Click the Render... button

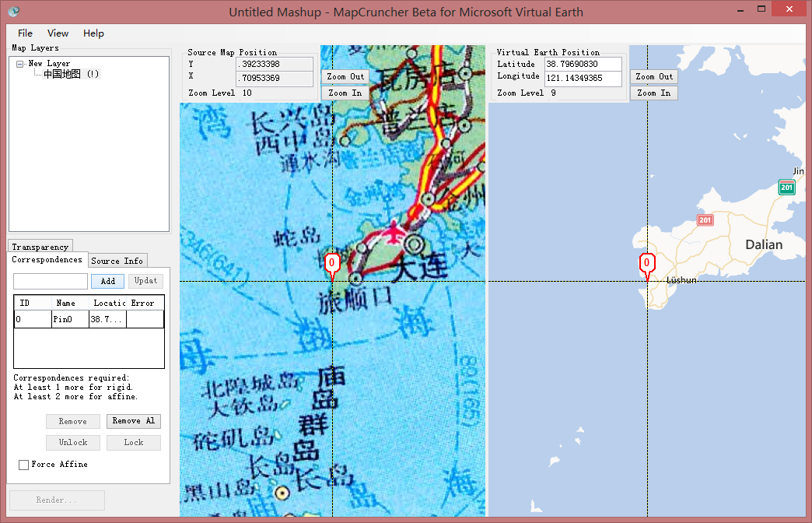[57, 500]
